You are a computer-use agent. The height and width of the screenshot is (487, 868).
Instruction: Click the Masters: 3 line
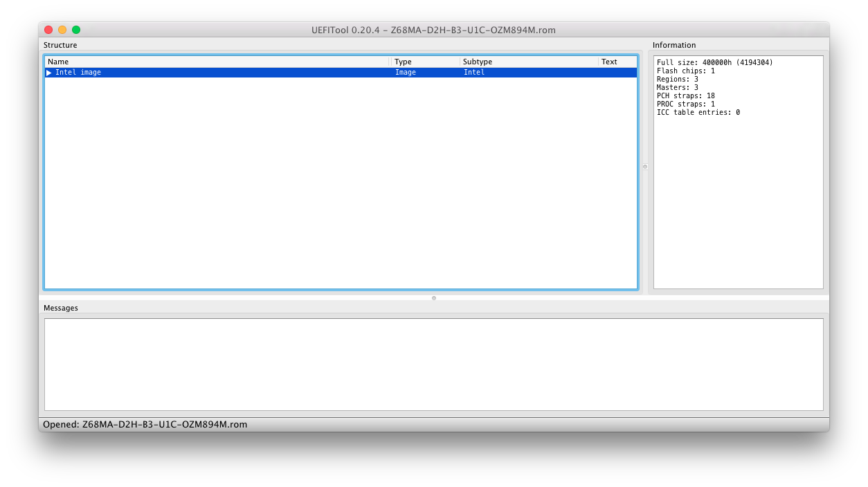(678, 88)
